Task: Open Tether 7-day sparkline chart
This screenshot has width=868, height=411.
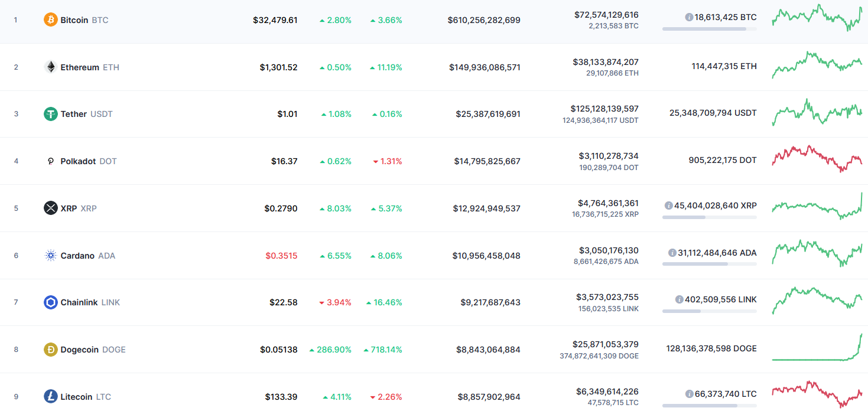Action: click(x=817, y=112)
